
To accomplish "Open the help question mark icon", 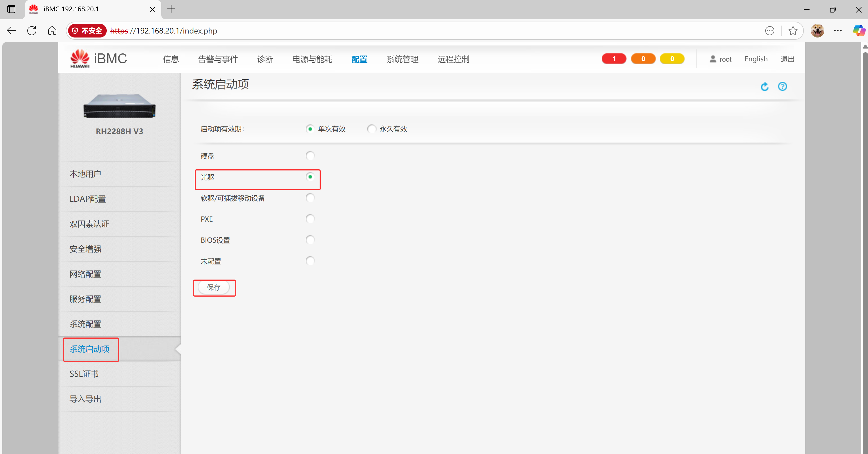I will click(x=782, y=87).
